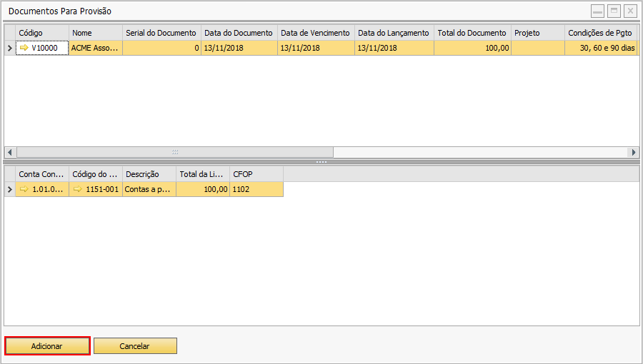This screenshot has height=364, width=643.
Task: Open link arrow beside item 1151-001
Action: (x=77, y=189)
